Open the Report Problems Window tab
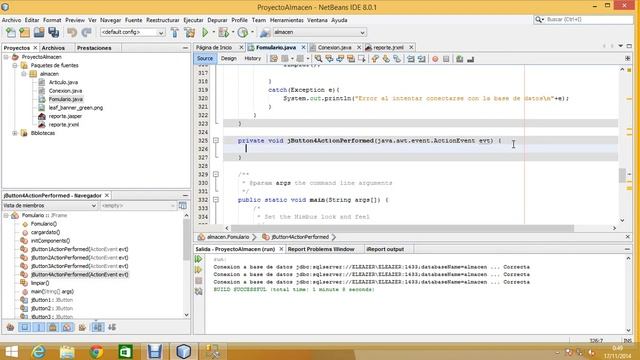Screen dimensions: 640x360 point(321,249)
